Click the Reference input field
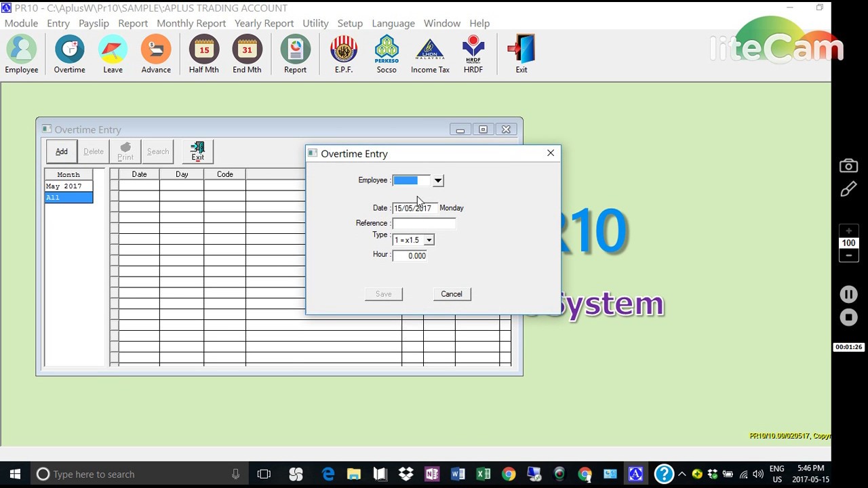 point(424,223)
